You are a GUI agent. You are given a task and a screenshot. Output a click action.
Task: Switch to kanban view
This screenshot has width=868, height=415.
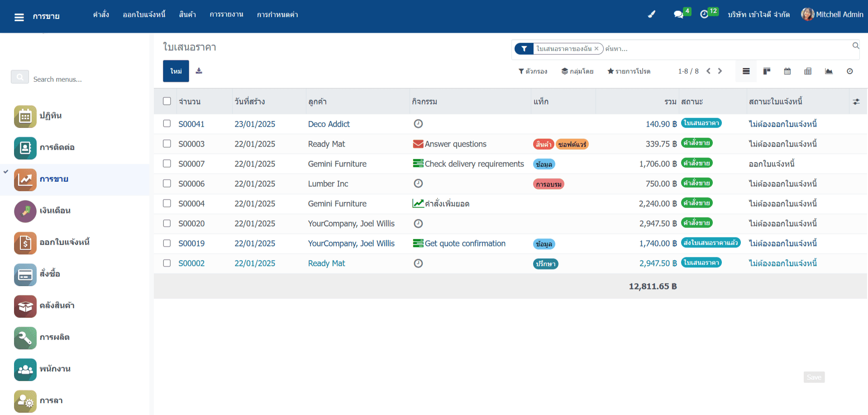767,71
